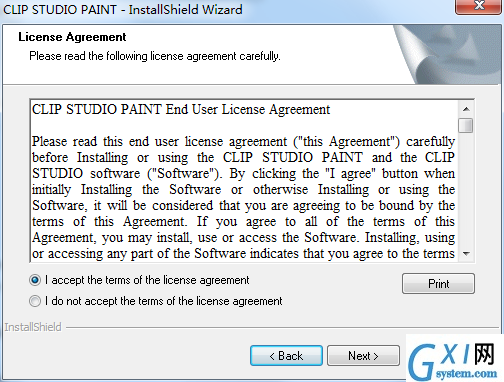Click the page curl graphic in the header

448,54
